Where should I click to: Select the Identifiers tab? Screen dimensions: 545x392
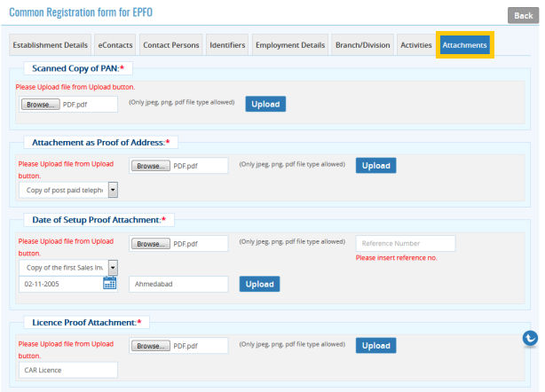pyautogui.click(x=227, y=45)
